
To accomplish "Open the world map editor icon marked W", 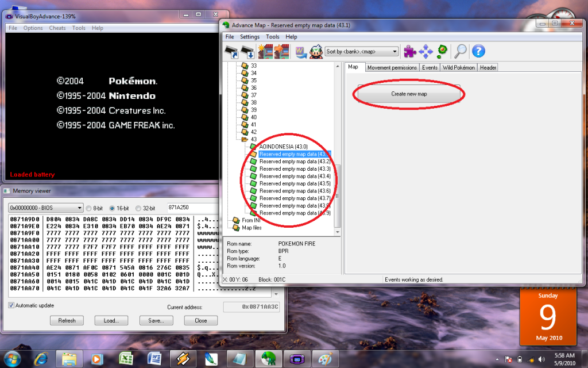I will (300, 52).
